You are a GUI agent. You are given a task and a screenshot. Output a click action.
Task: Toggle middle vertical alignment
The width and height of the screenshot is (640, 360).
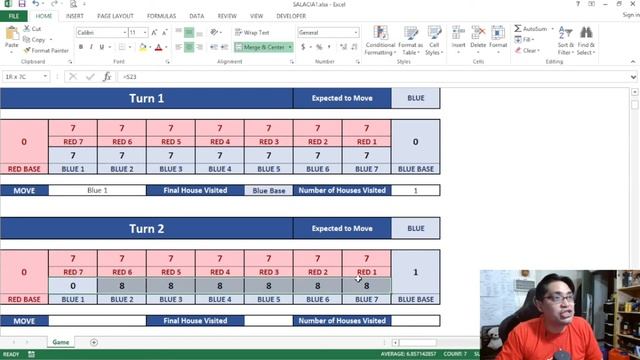point(189,32)
